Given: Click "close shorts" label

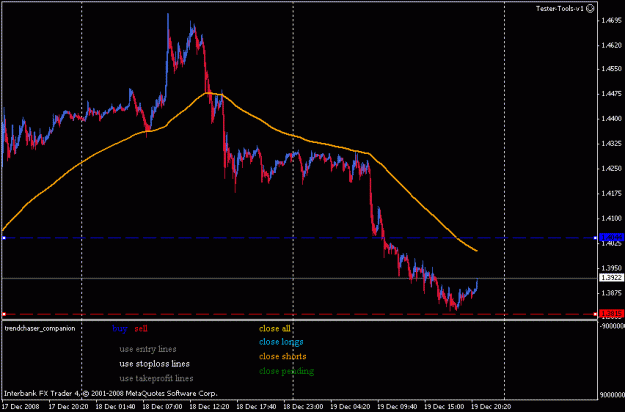Looking at the screenshot, I should coord(283,356).
